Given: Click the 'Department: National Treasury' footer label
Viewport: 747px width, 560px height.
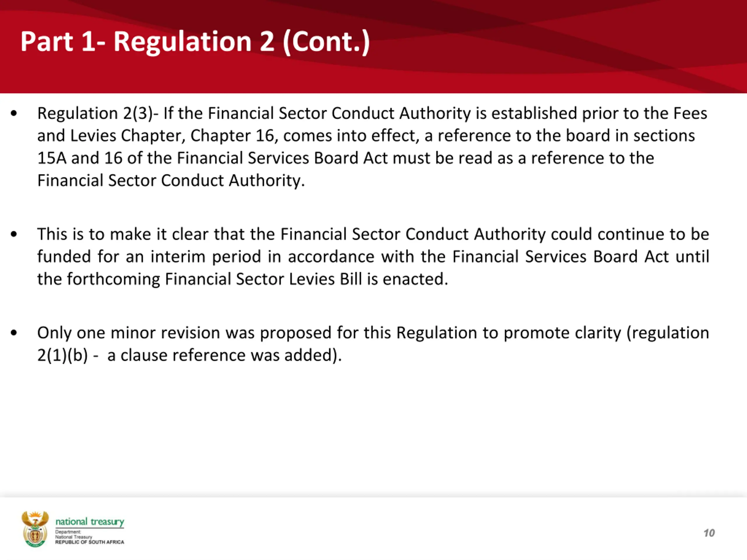Looking at the screenshot, I should 74,534.
